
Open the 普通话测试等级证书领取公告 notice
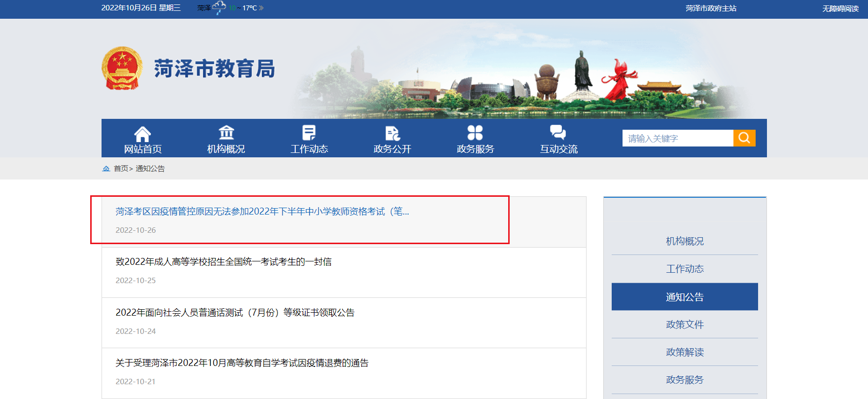tap(235, 313)
